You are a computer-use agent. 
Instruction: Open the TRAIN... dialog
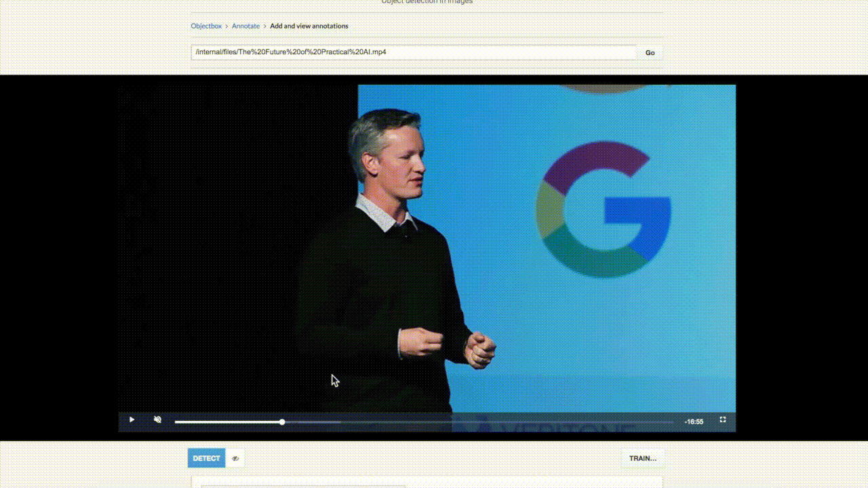643,458
